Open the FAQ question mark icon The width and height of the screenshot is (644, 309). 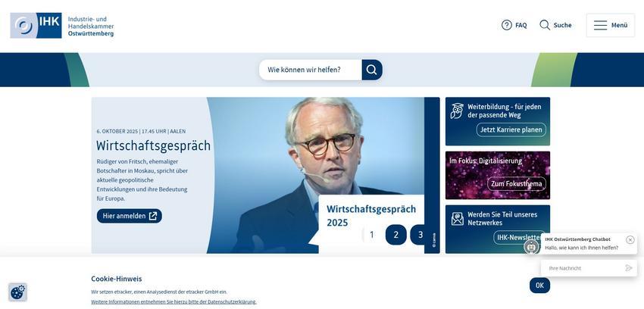[506, 25]
